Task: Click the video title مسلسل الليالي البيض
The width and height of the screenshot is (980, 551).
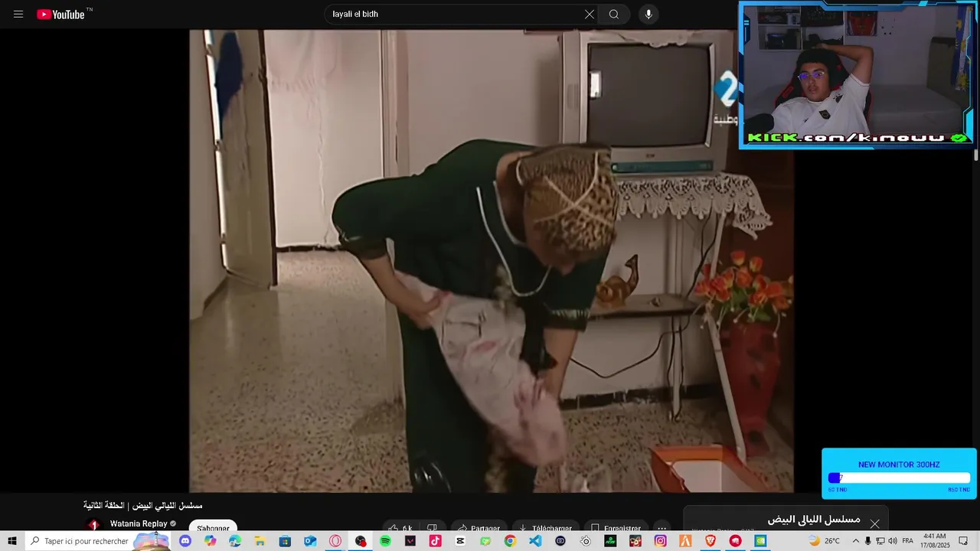Action: 143,506
